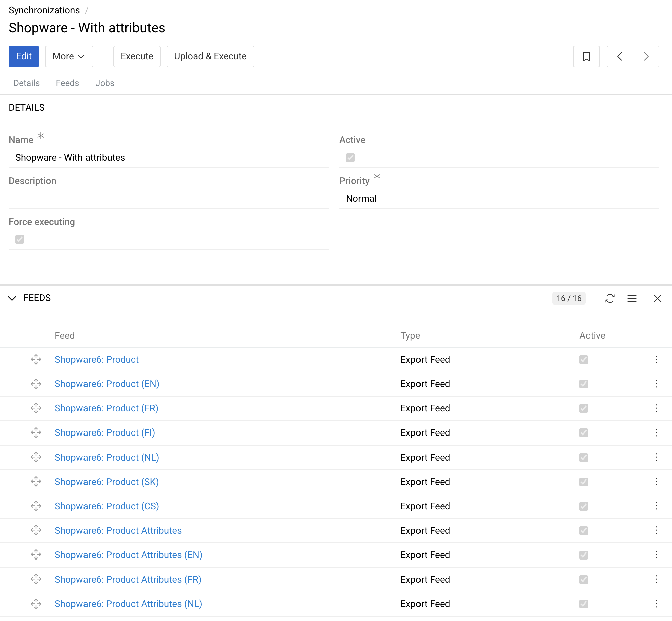Screen dimensions: 672x621
Task: Open row actions for Product (NL)
Action: click(x=656, y=457)
